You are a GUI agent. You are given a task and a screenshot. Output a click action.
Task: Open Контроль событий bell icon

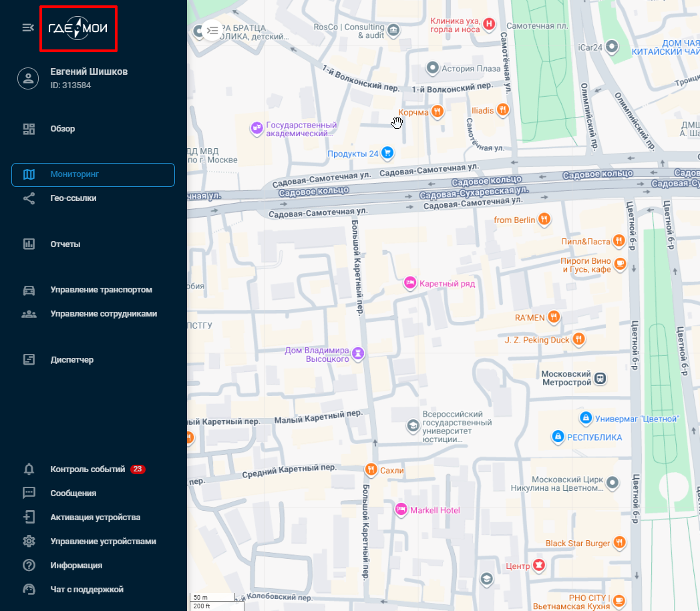(x=29, y=469)
